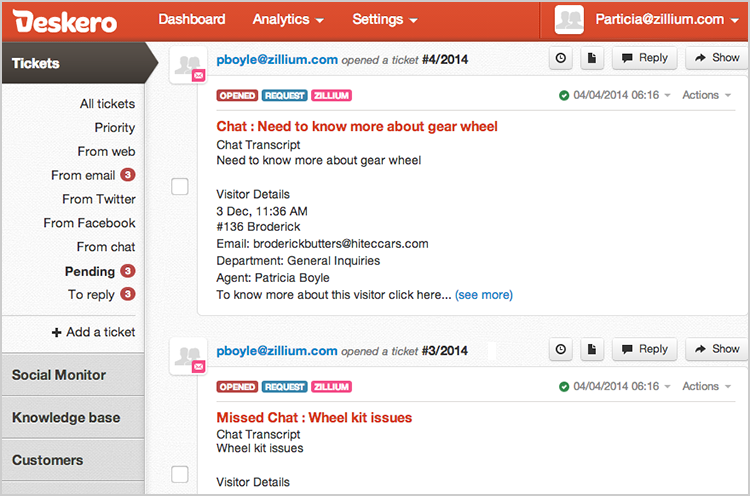
Task: Click the From email count badge
Action: (128, 175)
